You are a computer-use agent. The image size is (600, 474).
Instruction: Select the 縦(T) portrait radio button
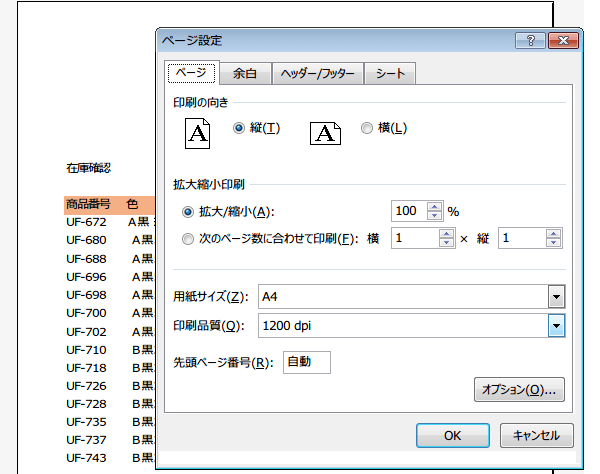(x=239, y=128)
